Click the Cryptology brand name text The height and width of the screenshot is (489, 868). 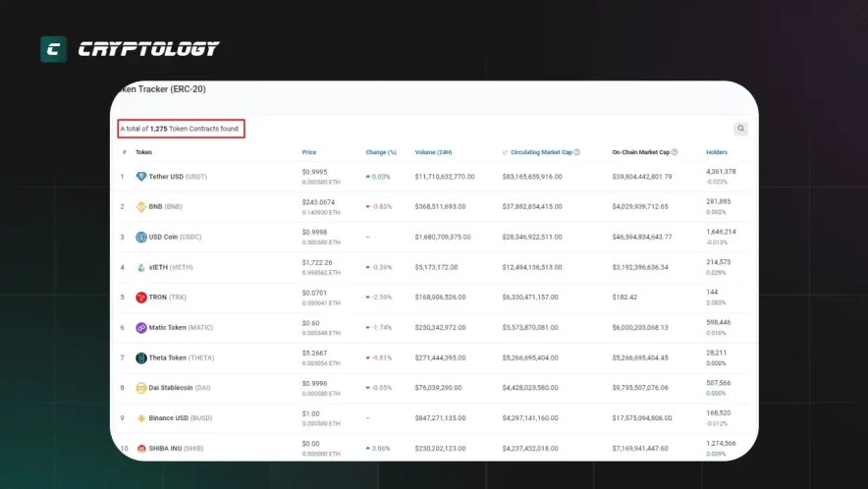coord(148,49)
